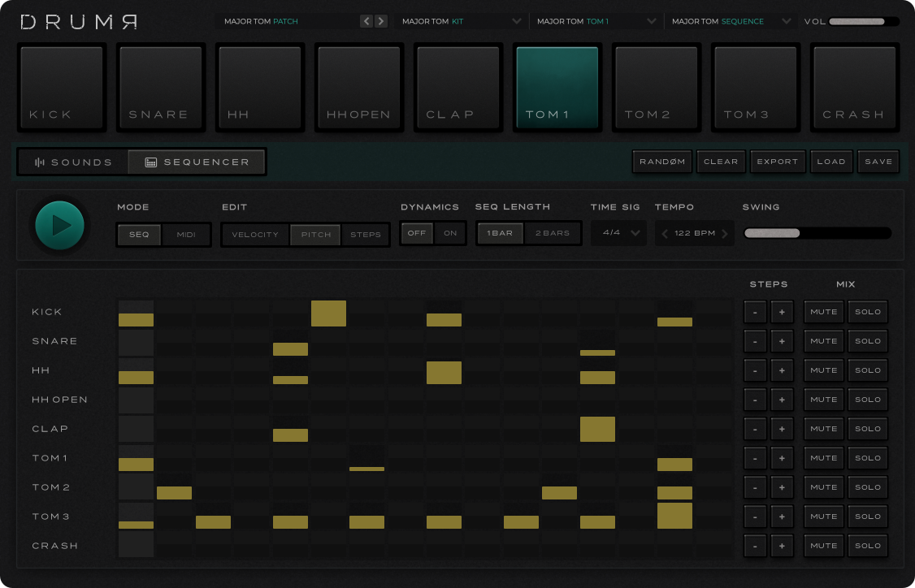Viewport: 915px width, 588px height.
Task: Solo the HH track
Action: 868,370
